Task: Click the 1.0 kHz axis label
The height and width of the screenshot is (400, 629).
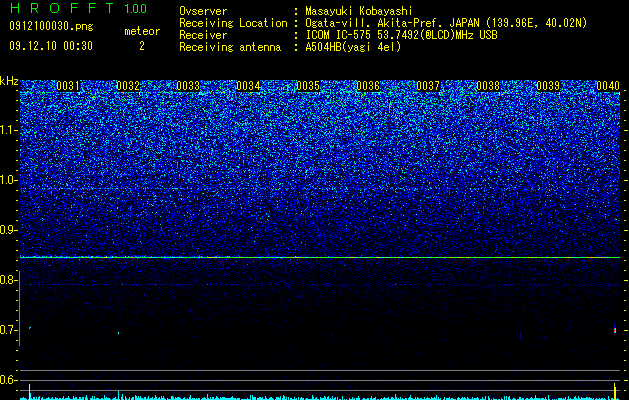Action: coord(8,180)
